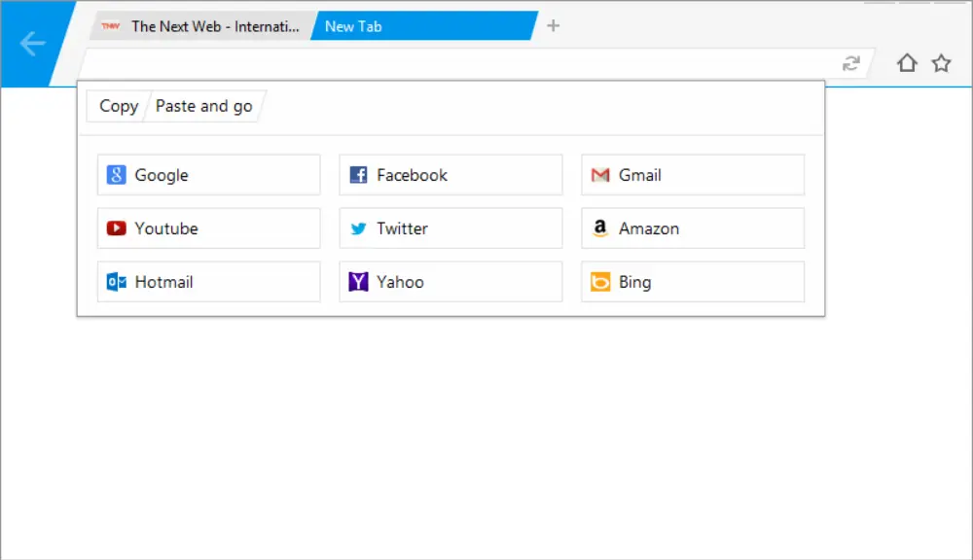Image resolution: width=973 pixels, height=560 pixels.
Task: Click the Amazon logo icon
Action: 600,228
